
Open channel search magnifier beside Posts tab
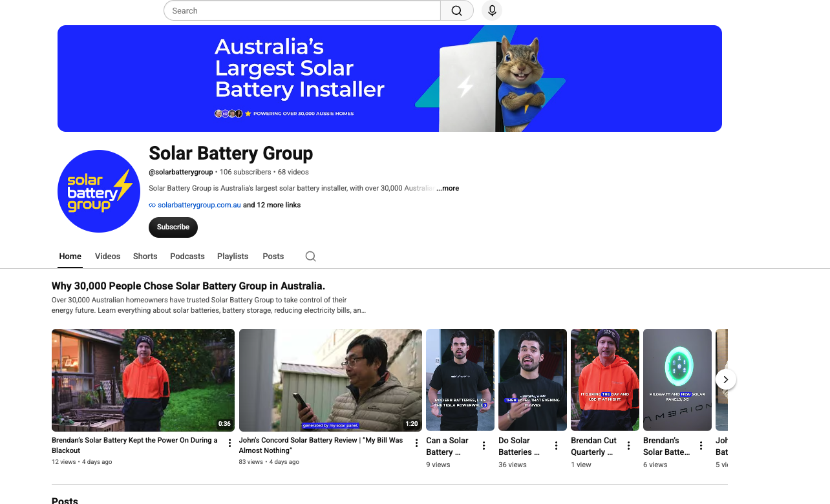(310, 257)
